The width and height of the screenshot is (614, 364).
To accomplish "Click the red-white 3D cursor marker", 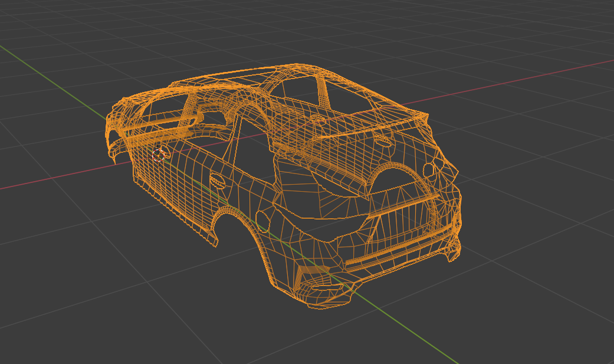I will point(158,155).
